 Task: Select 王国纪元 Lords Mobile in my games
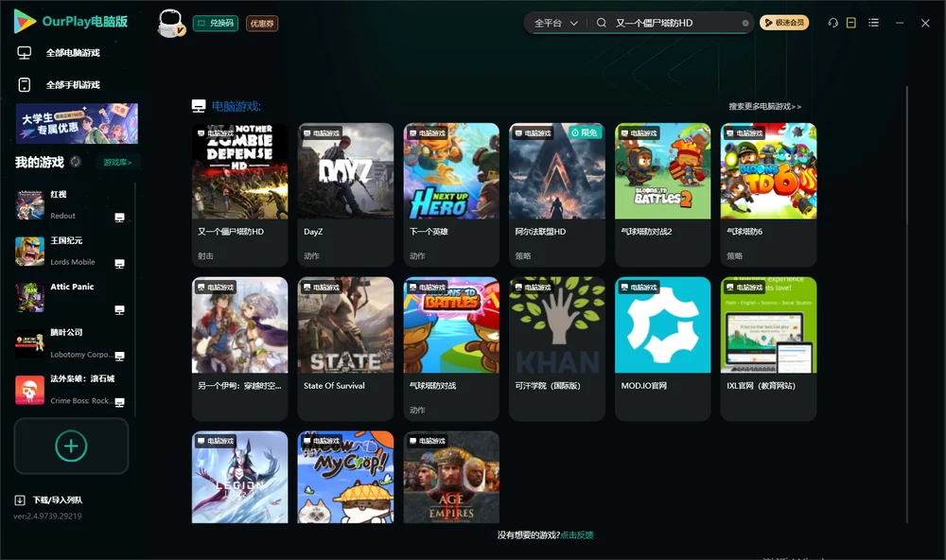pyautogui.click(x=71, y=251)
